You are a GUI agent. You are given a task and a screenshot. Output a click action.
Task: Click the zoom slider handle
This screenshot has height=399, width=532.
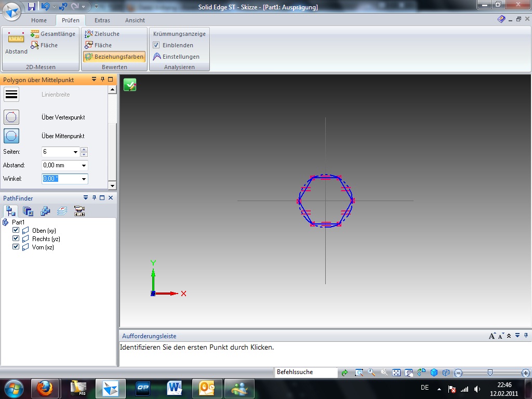[x=490, y=373]
